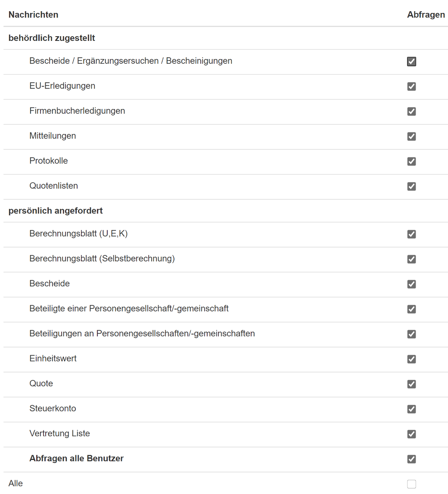Click the Abfragen column header
Screen dimensions: 448x494
click(x=426, y=15)
